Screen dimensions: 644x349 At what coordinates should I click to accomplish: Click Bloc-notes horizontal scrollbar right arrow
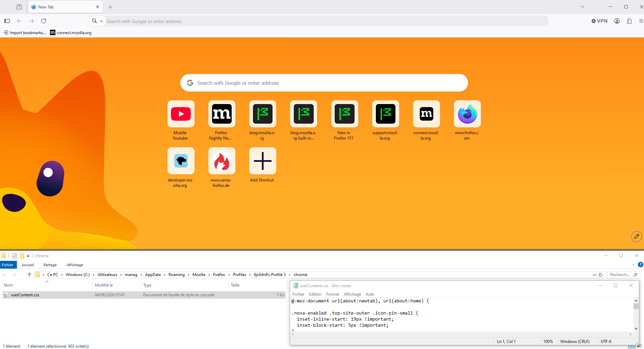coord(630,334)
